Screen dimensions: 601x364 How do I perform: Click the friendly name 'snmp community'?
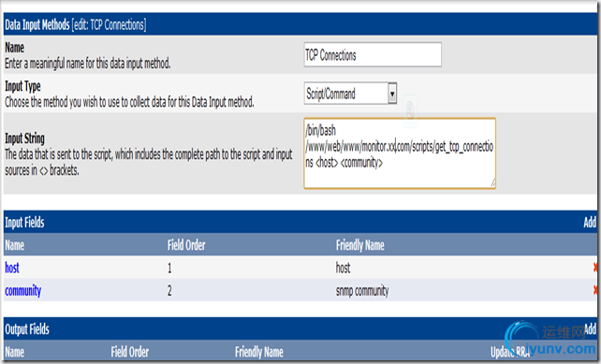pyautogui.click(x=362, y=291)
